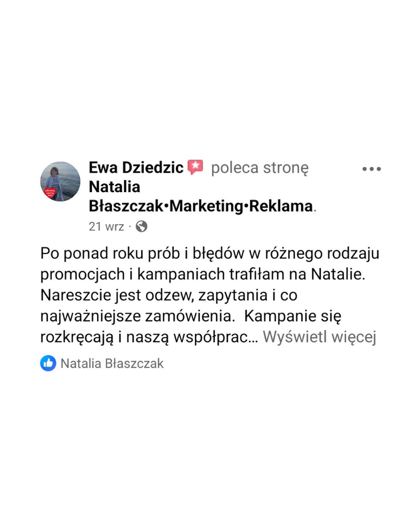Open the Natalia Błaszczak•Marketing•Reklama page link
This screenshot has width=420, height=525.
[201, 206]
